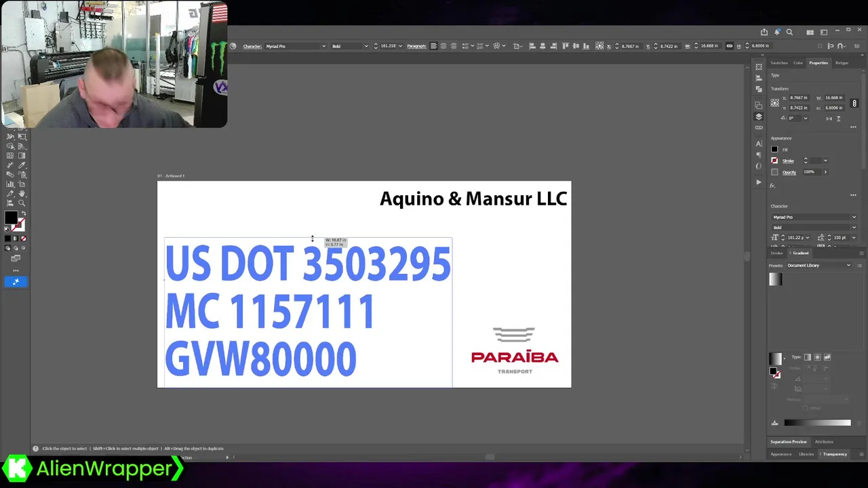Set Draw Behind mode in toolbar
Image resolution: width=868 pixels, height=488 pixels.
point(16,248)
